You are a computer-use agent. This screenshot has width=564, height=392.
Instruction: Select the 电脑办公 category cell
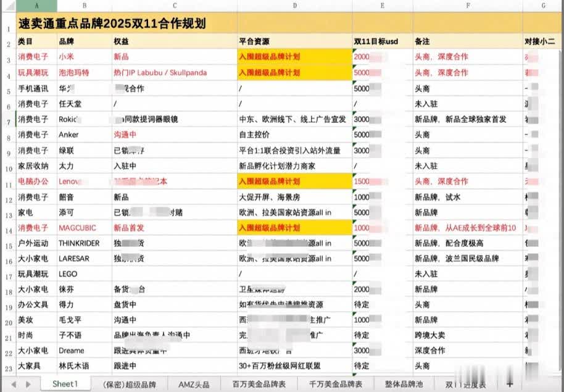click(36, 181)
